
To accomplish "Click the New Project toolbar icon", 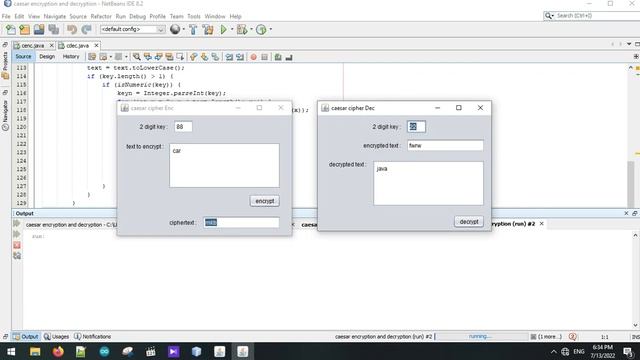I will coord(24,29).
